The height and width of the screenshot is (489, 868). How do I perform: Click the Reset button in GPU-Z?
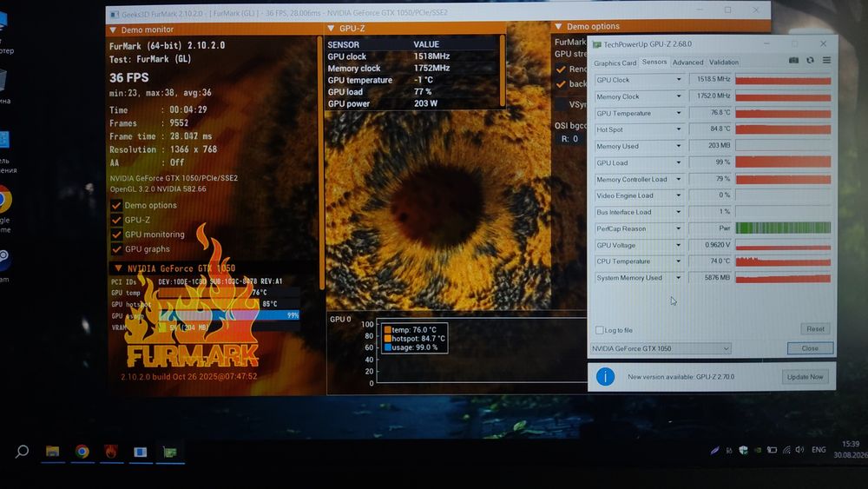[x=815, y=329]
